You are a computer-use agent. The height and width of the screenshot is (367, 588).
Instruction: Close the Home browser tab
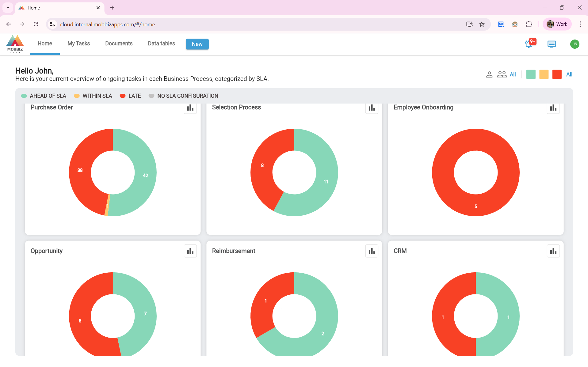[98, 8]
